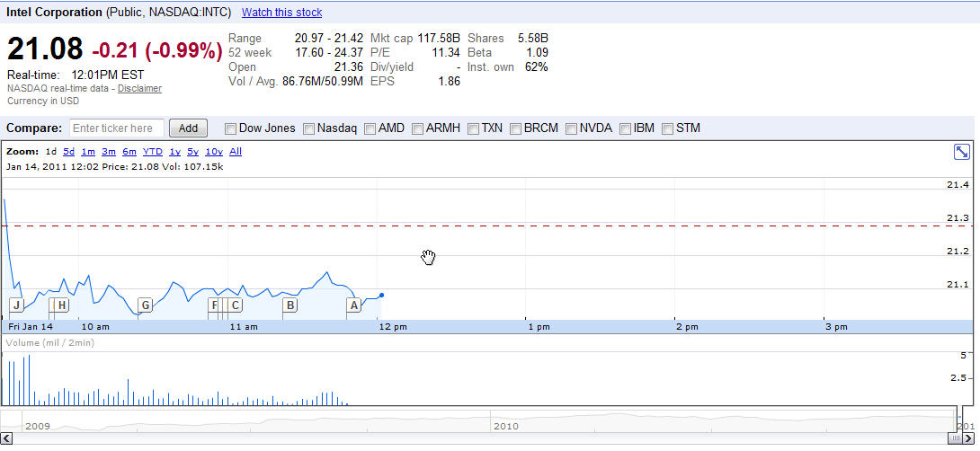Open the NASDAQ data Disclaimer link

[x=139, y=88]
